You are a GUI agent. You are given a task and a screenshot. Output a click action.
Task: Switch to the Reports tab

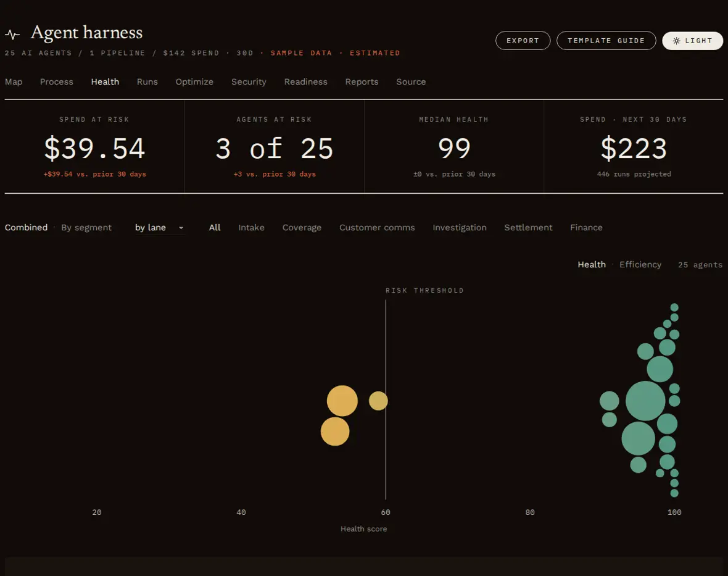[362, 81]
